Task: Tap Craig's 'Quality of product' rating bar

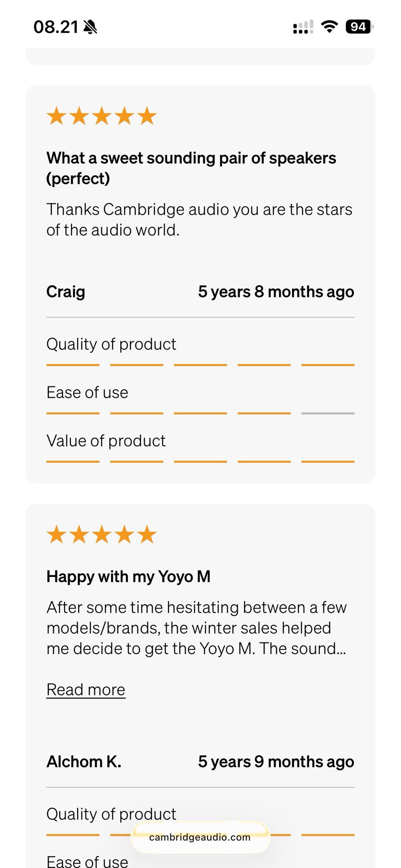Action: tap(200, 365)
